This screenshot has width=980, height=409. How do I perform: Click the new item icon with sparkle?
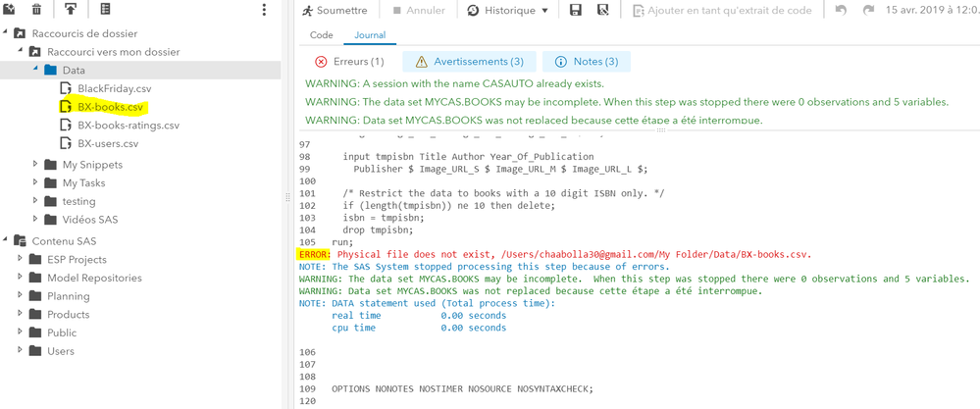click(10, 10)
